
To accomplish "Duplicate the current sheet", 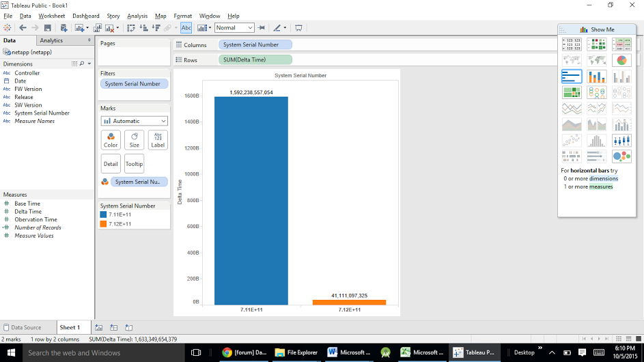I will point(98,28).
